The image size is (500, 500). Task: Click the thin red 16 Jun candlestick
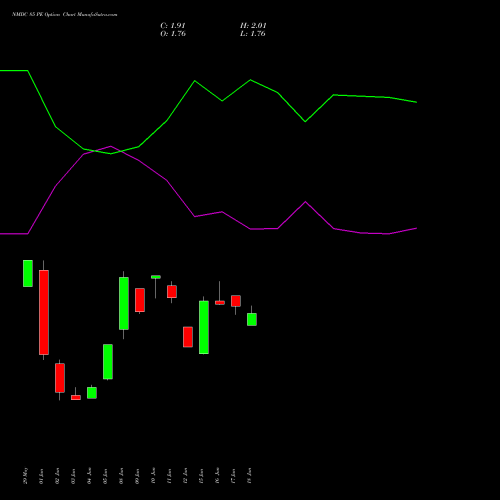click(x=220, y=303)
